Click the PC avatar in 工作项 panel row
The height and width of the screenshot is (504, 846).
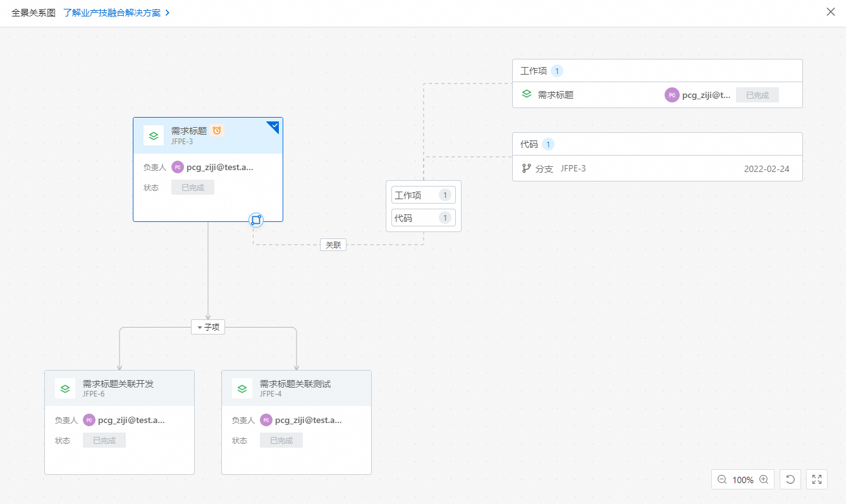(x=671, y=95)
